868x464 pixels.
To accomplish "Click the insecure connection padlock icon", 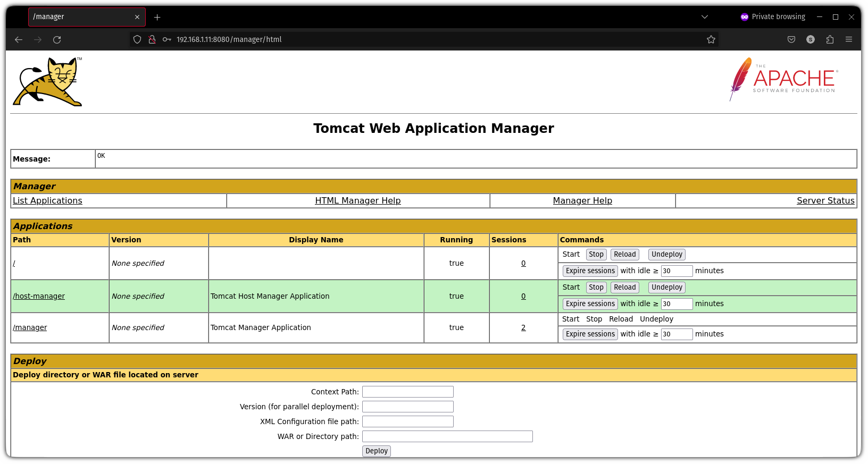I will [x=152, y=40].
